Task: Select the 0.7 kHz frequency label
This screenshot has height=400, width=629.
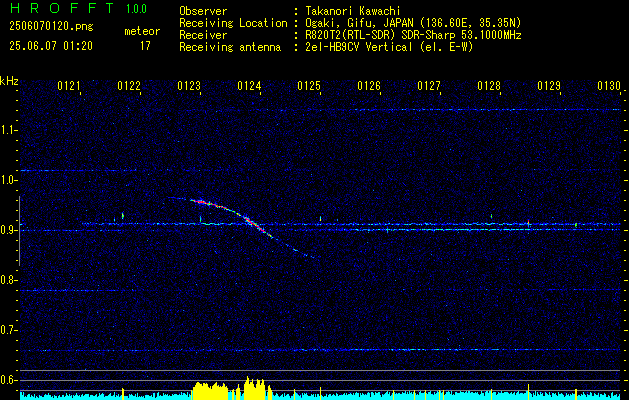Action: (x=8, y=330)
